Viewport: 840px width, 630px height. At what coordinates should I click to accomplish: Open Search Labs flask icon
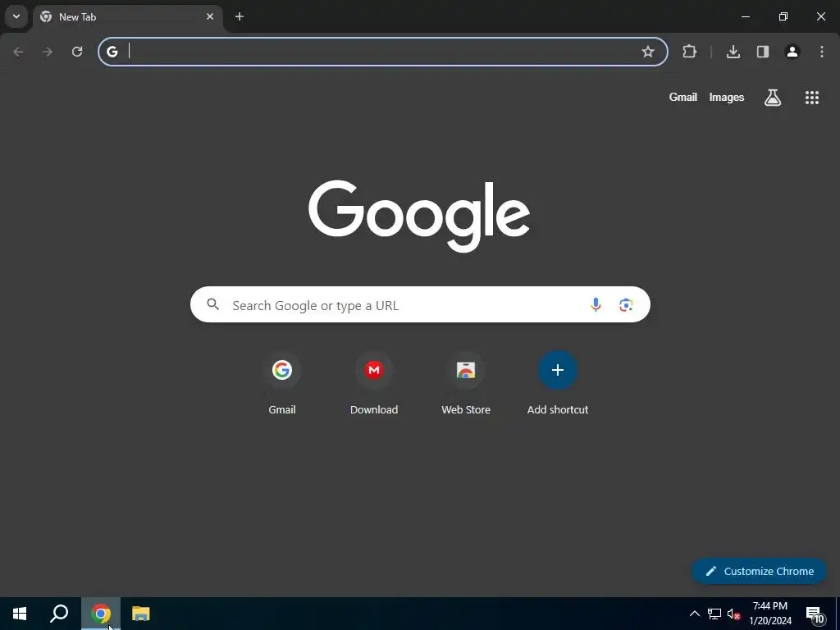773,97
